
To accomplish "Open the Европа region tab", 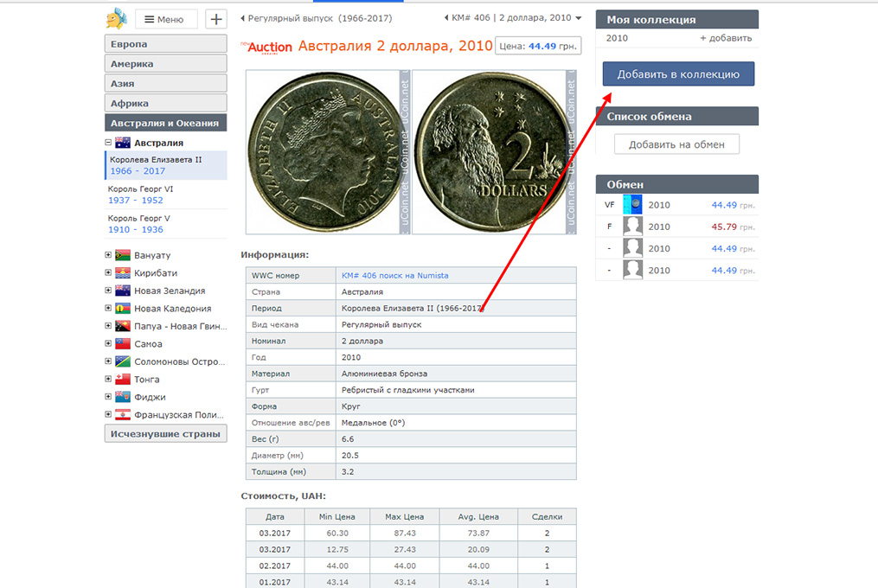I will (x=165, y=44).
